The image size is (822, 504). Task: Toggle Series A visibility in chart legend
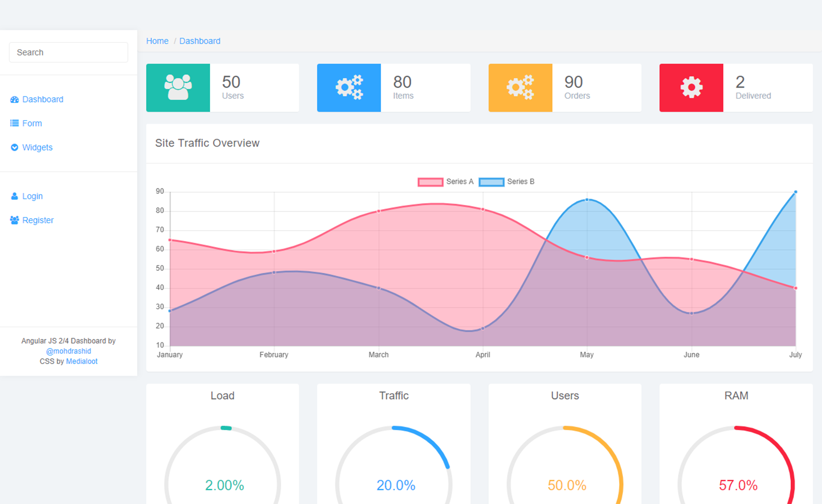pyautogui.click(x=459, y=181)
